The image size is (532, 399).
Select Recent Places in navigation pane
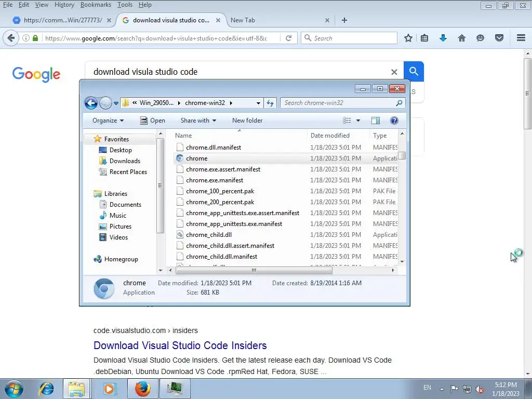click(x=128, y=171)
